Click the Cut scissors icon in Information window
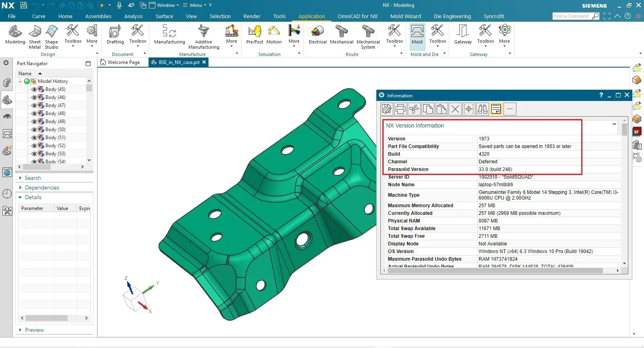 coord(414,109)
